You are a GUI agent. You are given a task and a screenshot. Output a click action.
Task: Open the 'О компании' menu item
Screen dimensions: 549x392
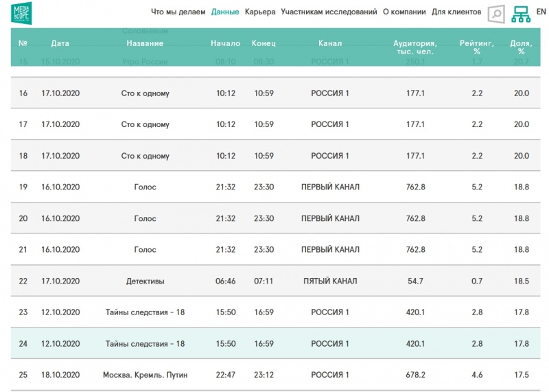click(404, 12)
